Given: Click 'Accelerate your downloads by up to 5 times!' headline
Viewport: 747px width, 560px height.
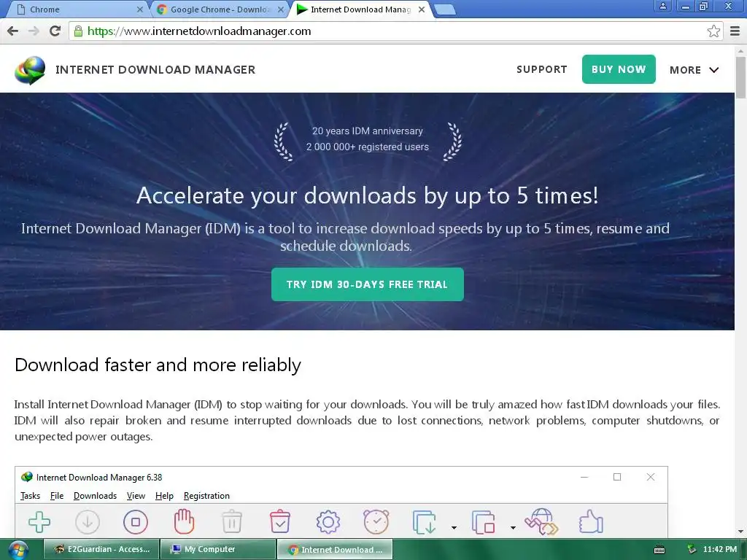Looking at the screenshot, I should [x=368, y=195].
